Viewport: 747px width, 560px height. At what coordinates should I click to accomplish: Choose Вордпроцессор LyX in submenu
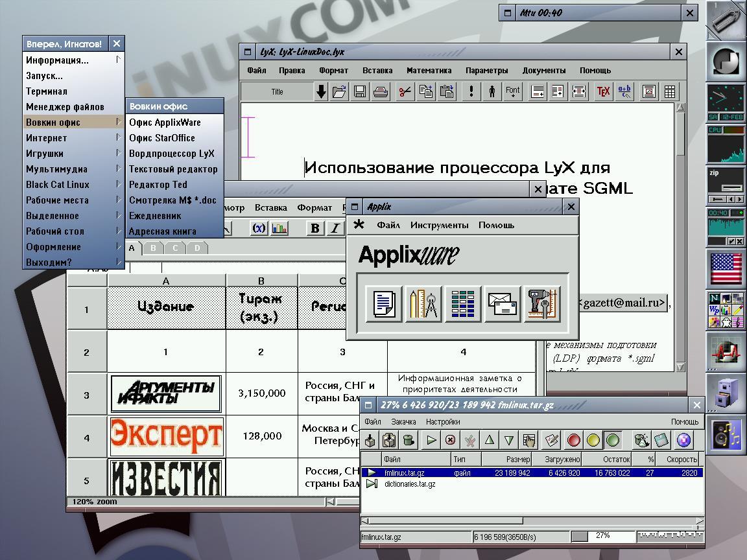point(175,154)
